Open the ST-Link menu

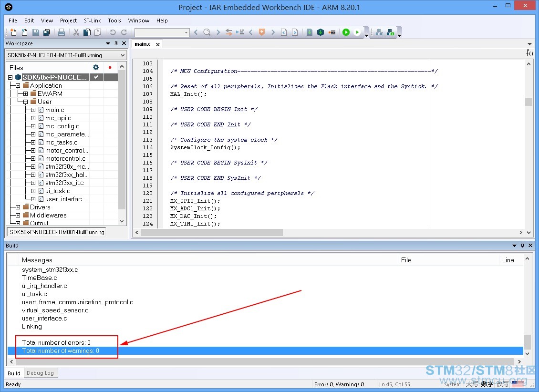93,21
